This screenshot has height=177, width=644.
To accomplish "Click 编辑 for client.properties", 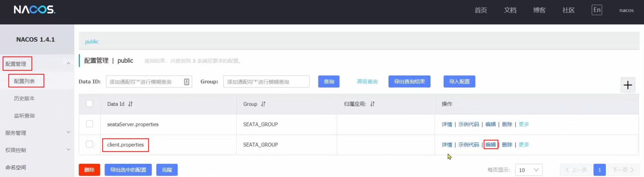I will coord(491,145).
